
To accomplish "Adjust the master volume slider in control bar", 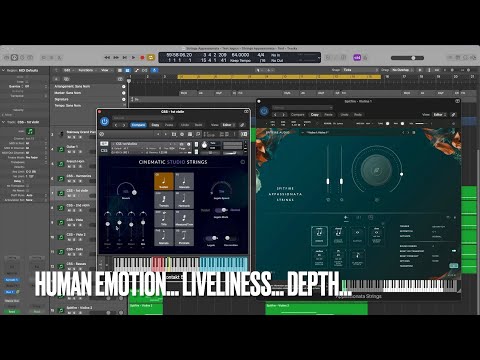I will click(x=407, y=58).
